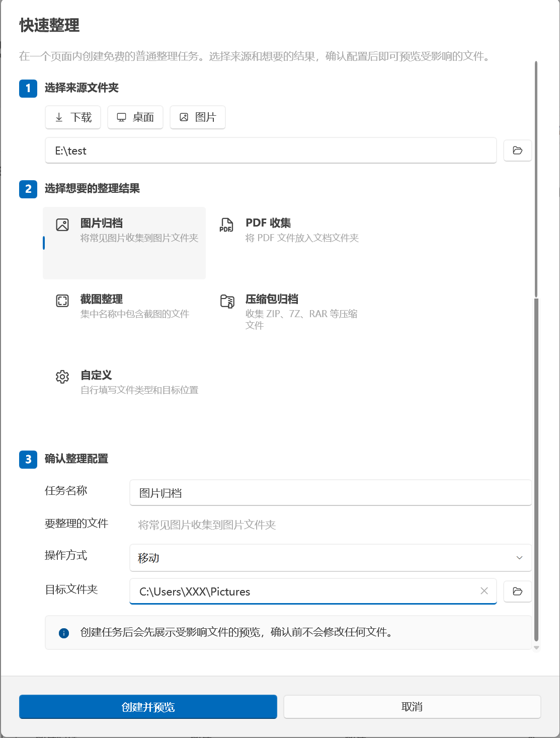Click the text 将常见图片收集到图片文件夹 under 要整理的文件
560x738 pixels.
[207, 525]
